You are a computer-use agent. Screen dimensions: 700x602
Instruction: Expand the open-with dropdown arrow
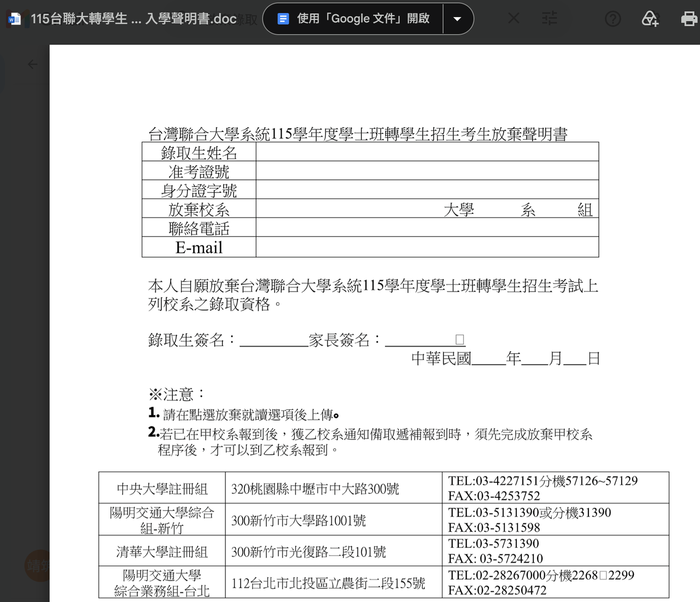(458, 19)
